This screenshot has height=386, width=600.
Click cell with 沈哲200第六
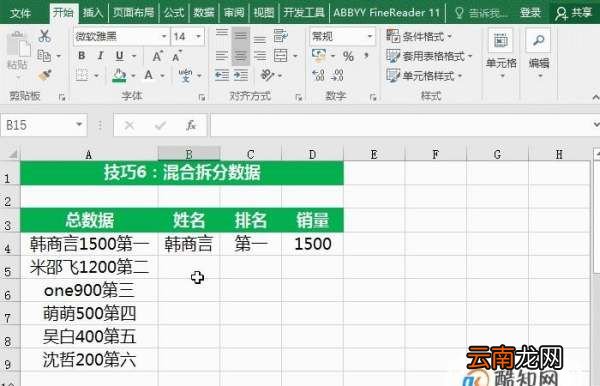tap(89, 360)
